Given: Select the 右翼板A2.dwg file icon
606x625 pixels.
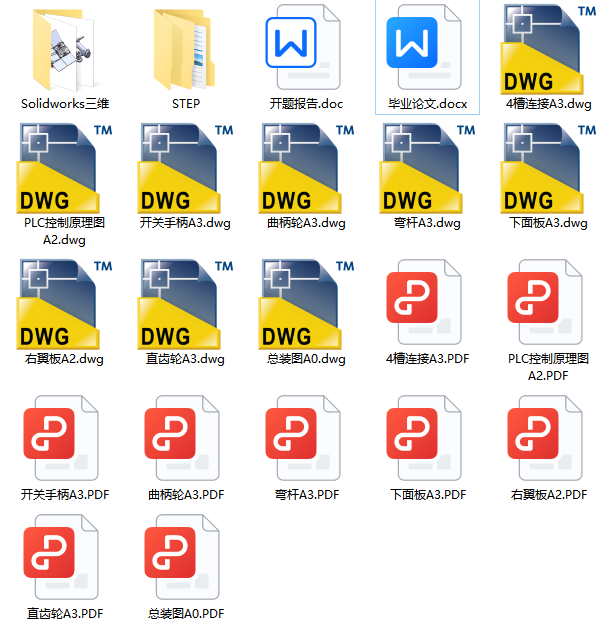Looking at the screenshot, I should (64, 304).
